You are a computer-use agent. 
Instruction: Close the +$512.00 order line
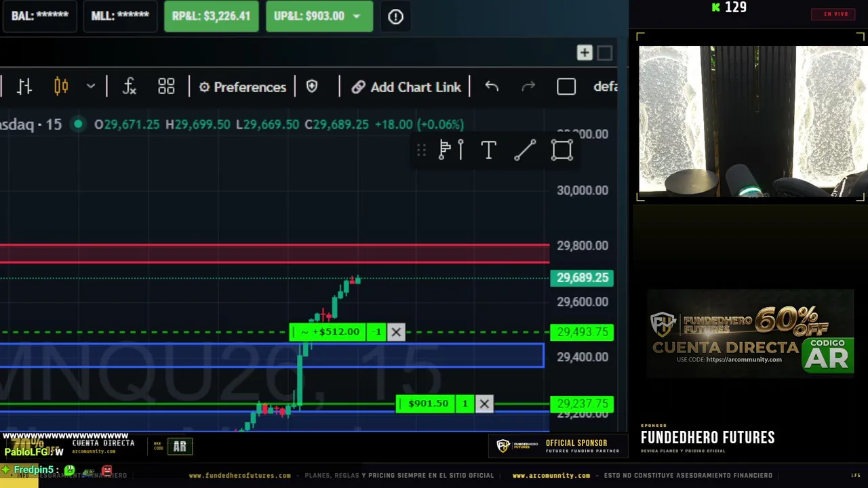[x=396, y=332]
